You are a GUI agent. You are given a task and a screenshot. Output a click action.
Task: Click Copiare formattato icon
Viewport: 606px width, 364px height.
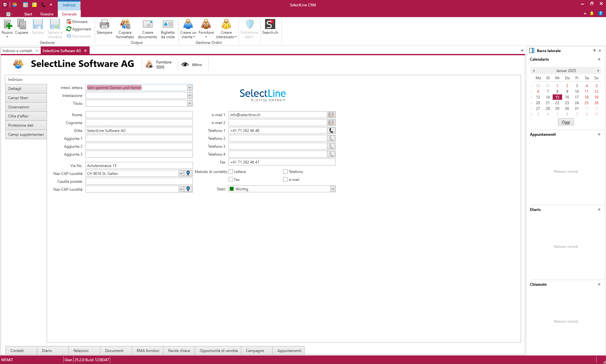point(125,25)
